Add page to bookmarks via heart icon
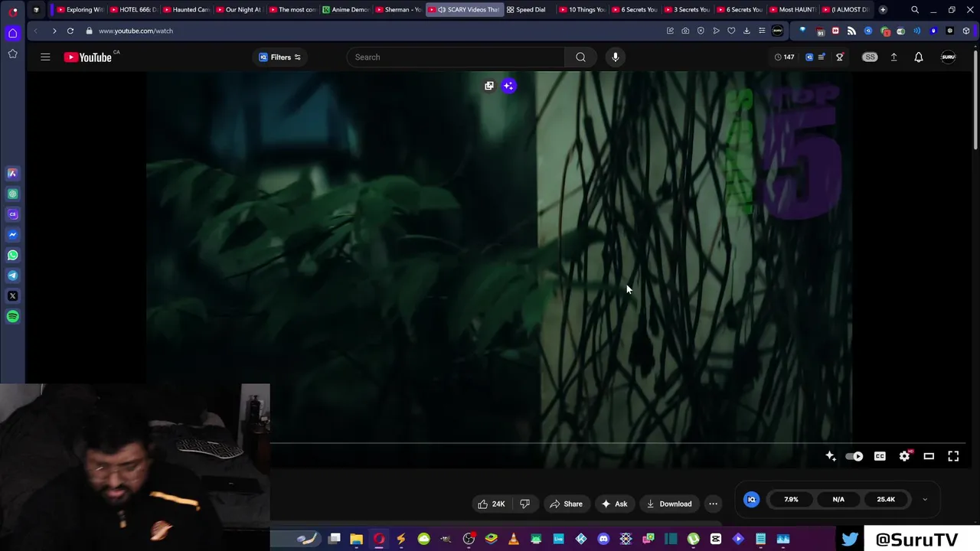 point(731,31)
